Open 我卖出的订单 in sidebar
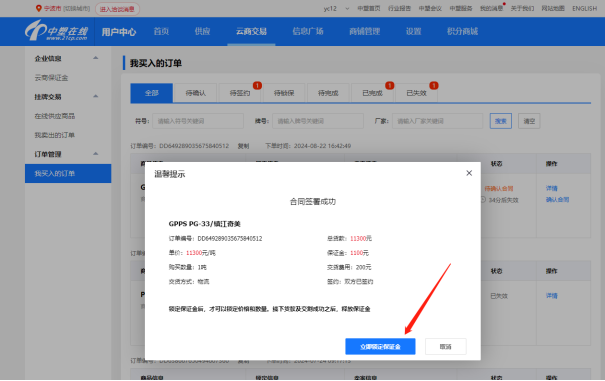This screenshot has width=605, height=381. coord(55,135)
